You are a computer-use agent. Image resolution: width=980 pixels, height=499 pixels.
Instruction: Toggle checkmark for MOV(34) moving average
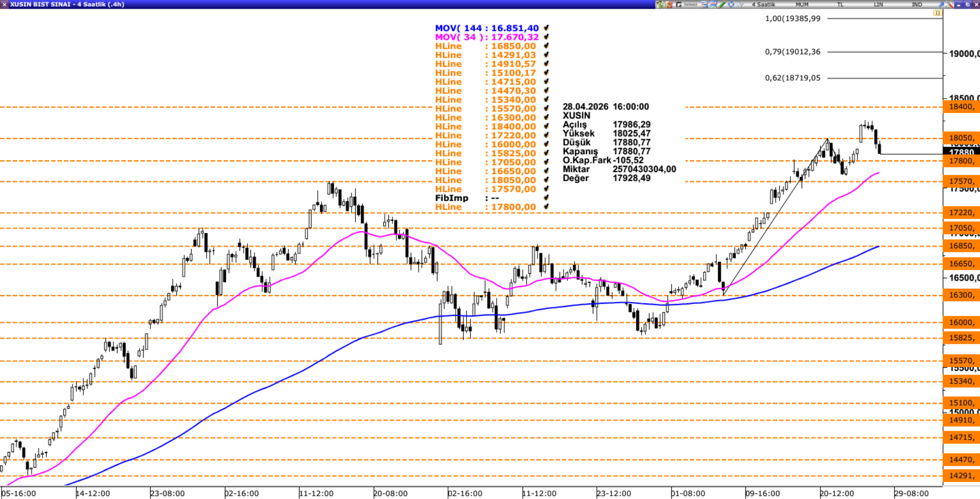(546, 37)
